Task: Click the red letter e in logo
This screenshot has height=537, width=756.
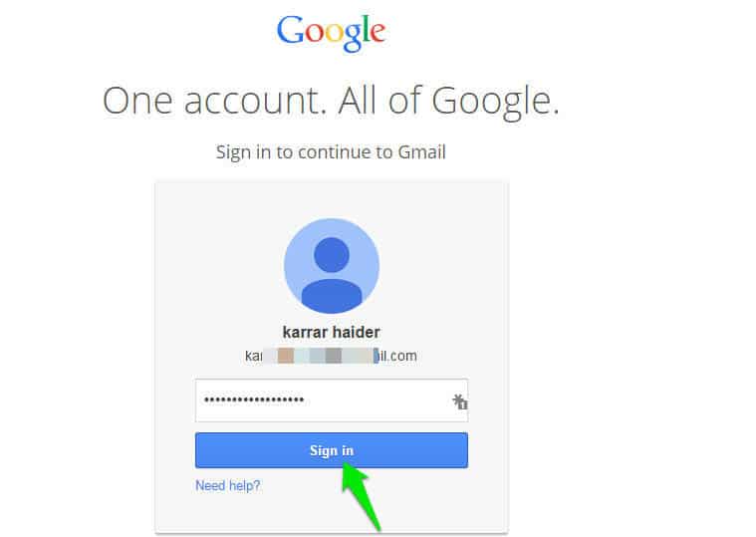Action: (x=378, y=33)
